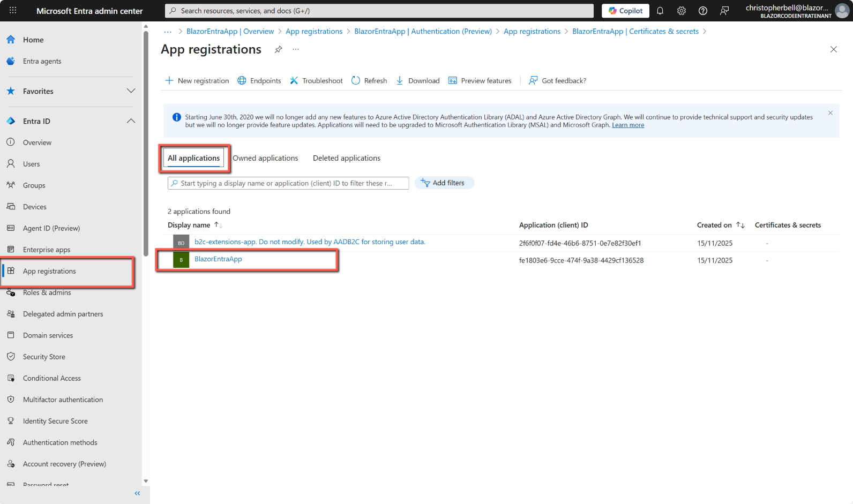Collapse the Entra ID section
The height and width of the screenshot is (504, 853).
point(131,121)
